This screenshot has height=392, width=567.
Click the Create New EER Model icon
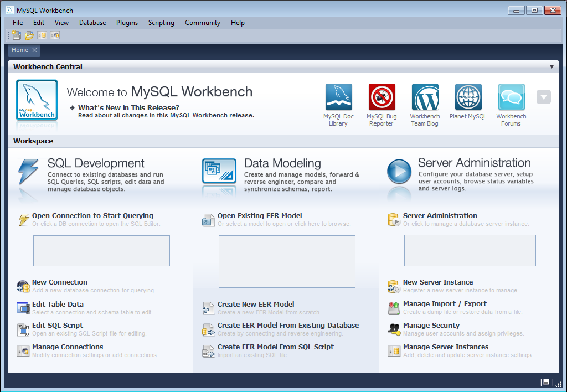(208, 308)
